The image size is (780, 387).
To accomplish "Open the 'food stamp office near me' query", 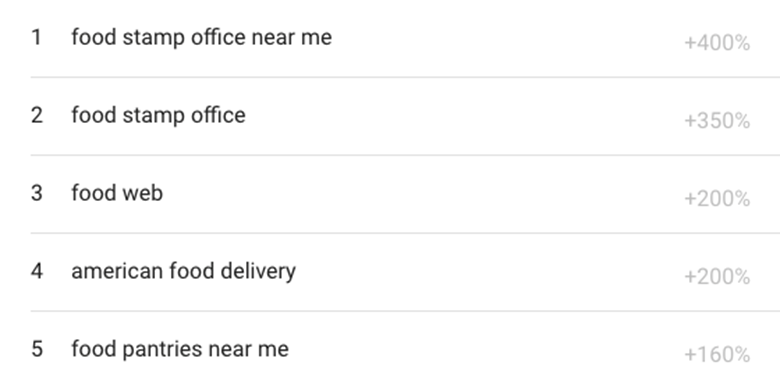I will tap(201, 37).
